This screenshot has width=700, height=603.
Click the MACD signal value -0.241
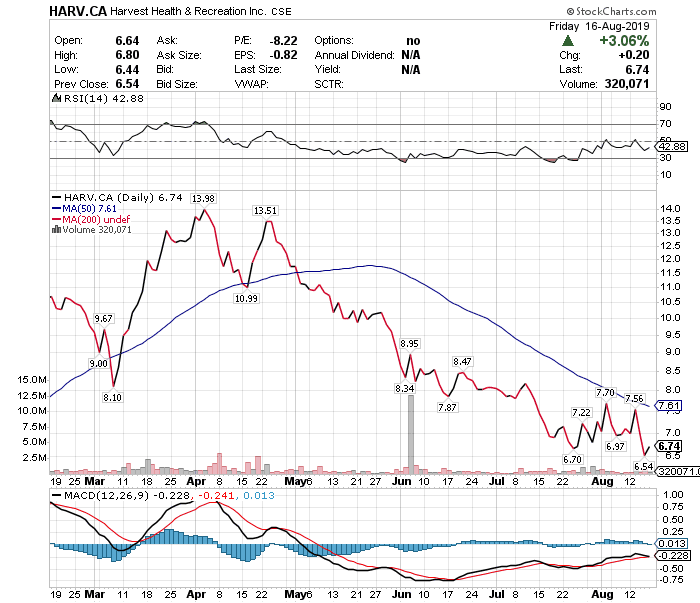pyautogui.click(x=216, y=495)
